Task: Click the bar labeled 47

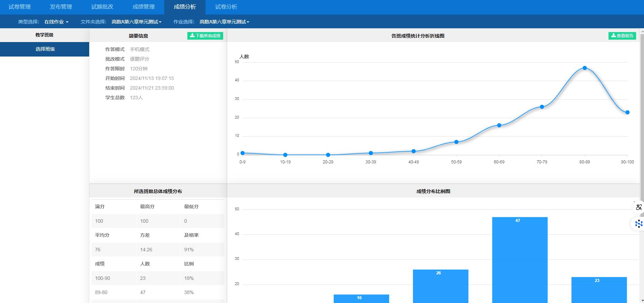Action: tap(520, 260)
